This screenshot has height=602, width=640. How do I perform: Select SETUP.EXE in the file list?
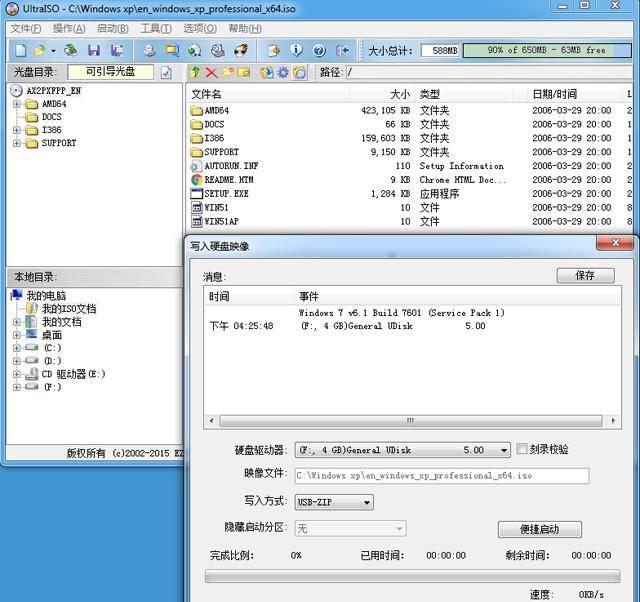(226, 193)
